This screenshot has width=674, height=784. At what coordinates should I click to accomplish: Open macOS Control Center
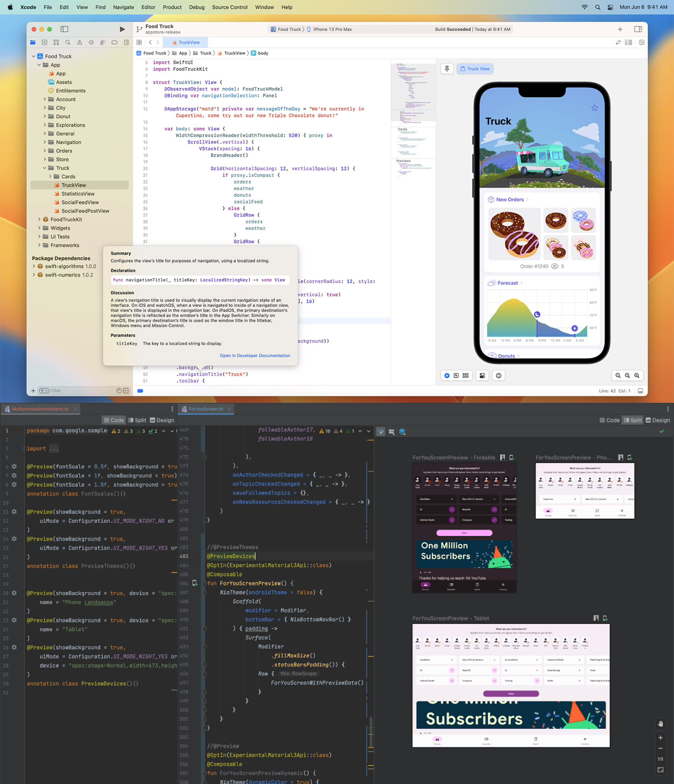pos(610,7)
